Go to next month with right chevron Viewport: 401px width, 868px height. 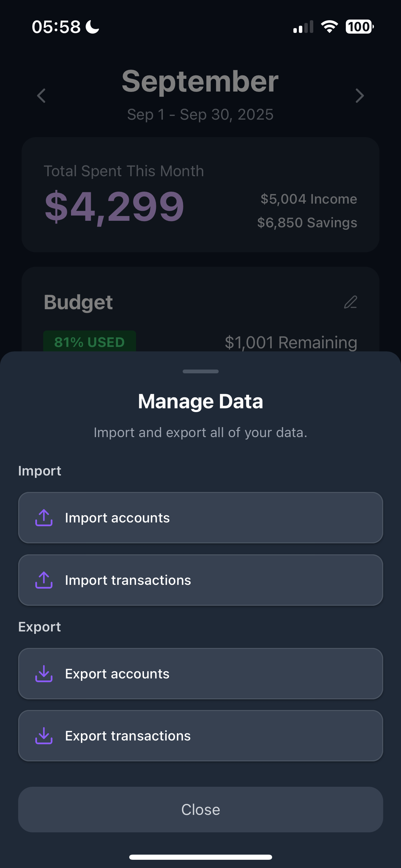click(x=360, y=96)
